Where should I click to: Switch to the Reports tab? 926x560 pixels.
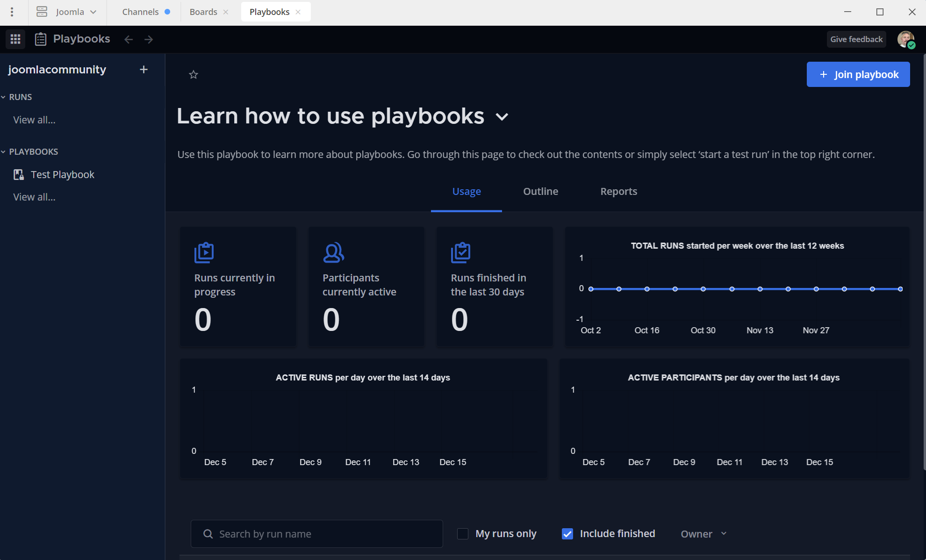(x=618, y=192)
